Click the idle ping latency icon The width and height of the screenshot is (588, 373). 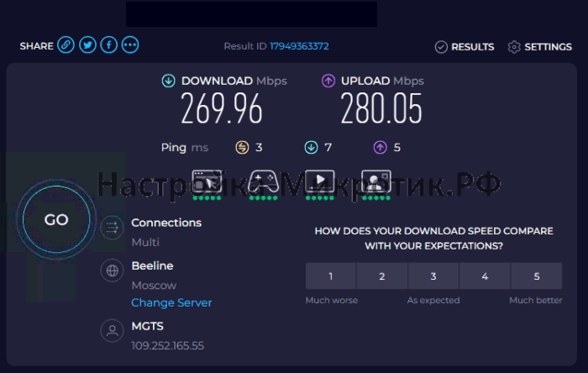pyautogui.click(x=242, y=147)
